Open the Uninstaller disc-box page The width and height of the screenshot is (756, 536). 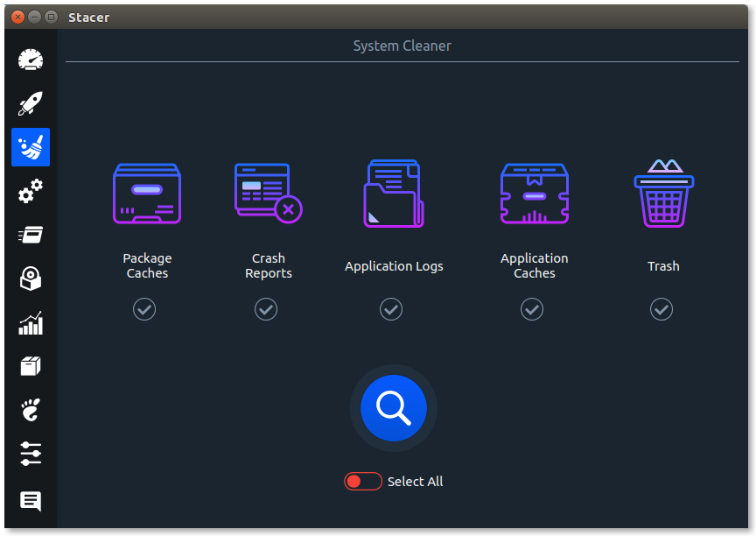[31, 279]
